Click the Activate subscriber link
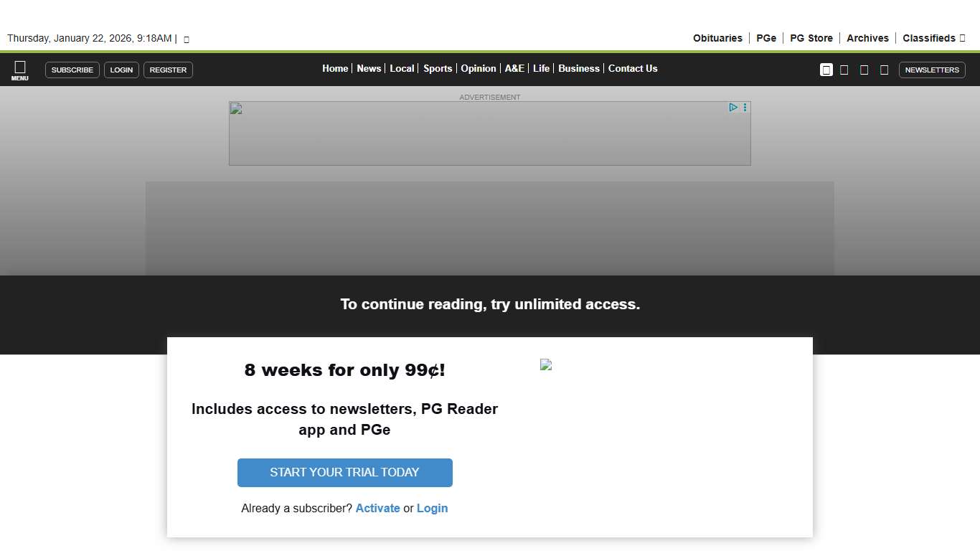 pyautogui.click(x=377, y=508)
